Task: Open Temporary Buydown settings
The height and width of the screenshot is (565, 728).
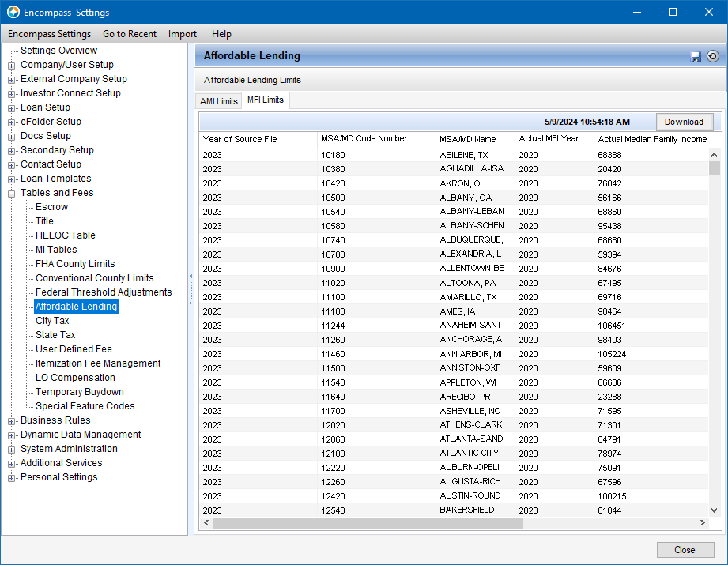Action: [x=80, y=392]
